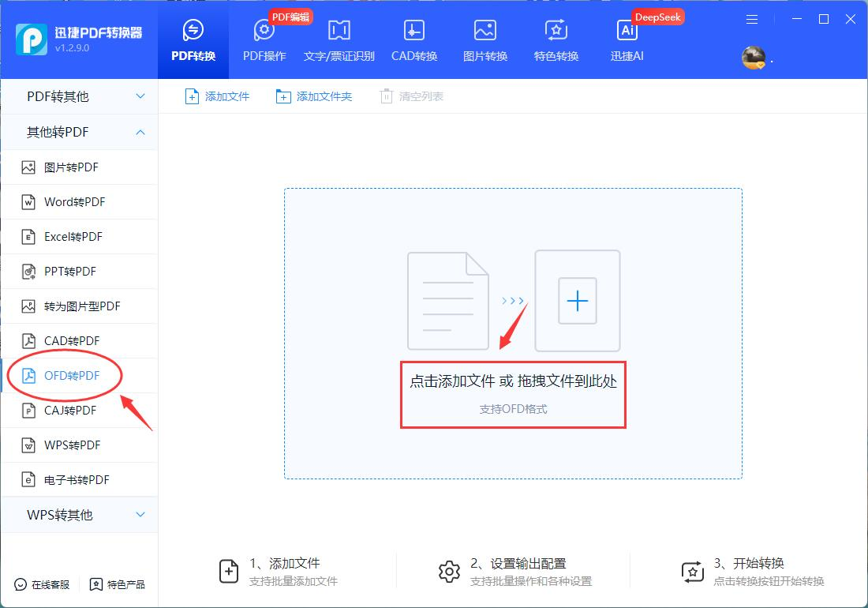Select 电子书转PDF text label

tap(77, 480)
